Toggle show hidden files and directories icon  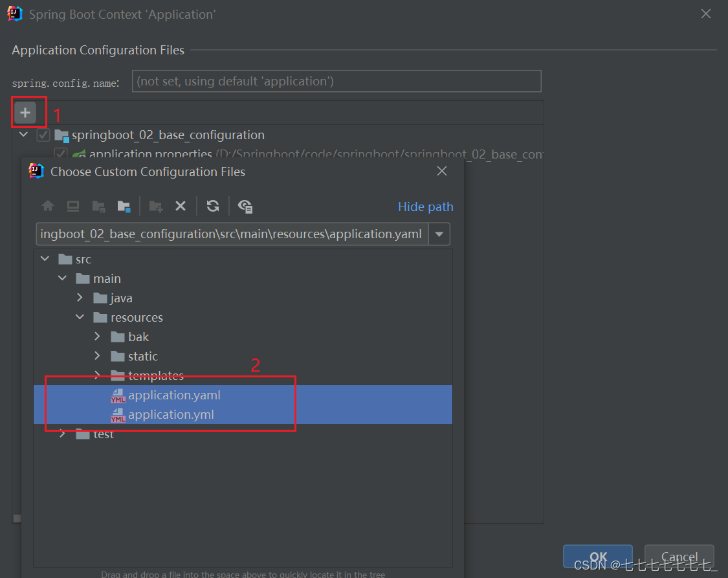pyautogui.click(x=245, y=206)
